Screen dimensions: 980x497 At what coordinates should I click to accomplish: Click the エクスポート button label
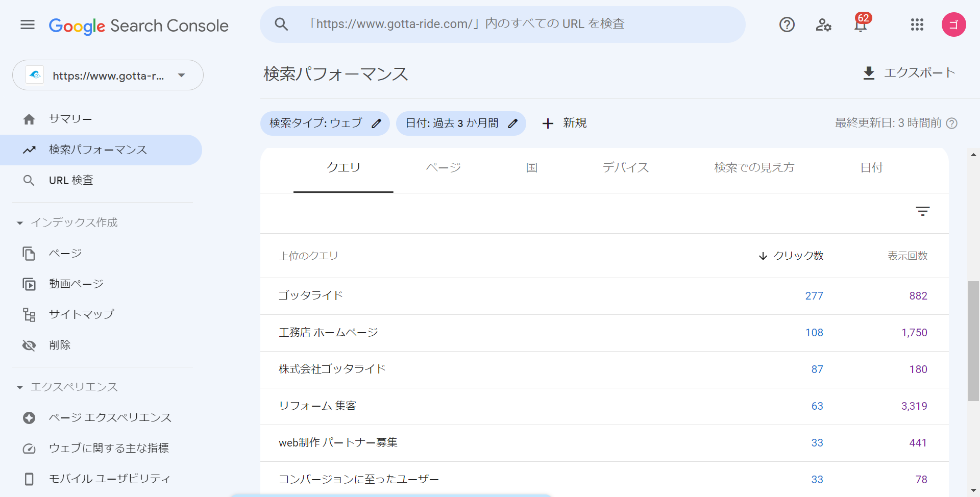pos(919,72)
